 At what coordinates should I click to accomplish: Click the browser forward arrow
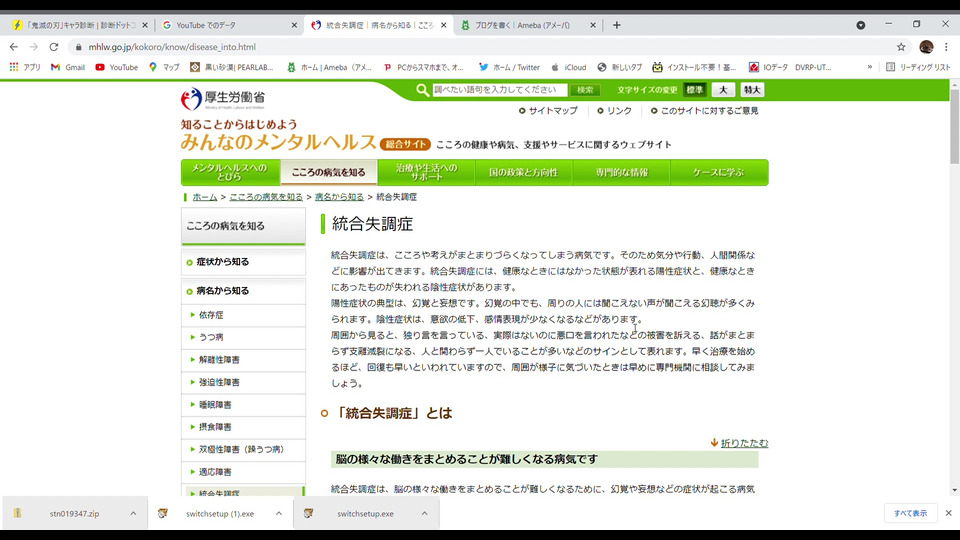coord(34,47)
